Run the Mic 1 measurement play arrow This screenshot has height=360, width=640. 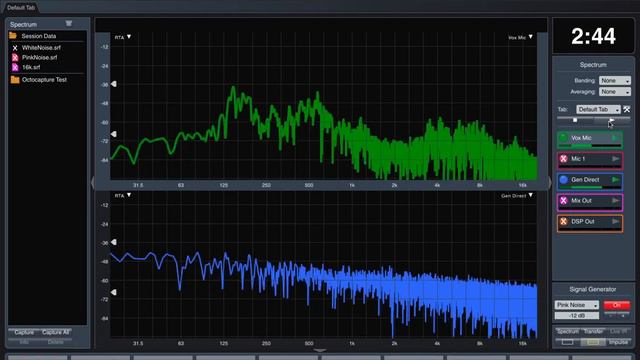tap(616, 159)
